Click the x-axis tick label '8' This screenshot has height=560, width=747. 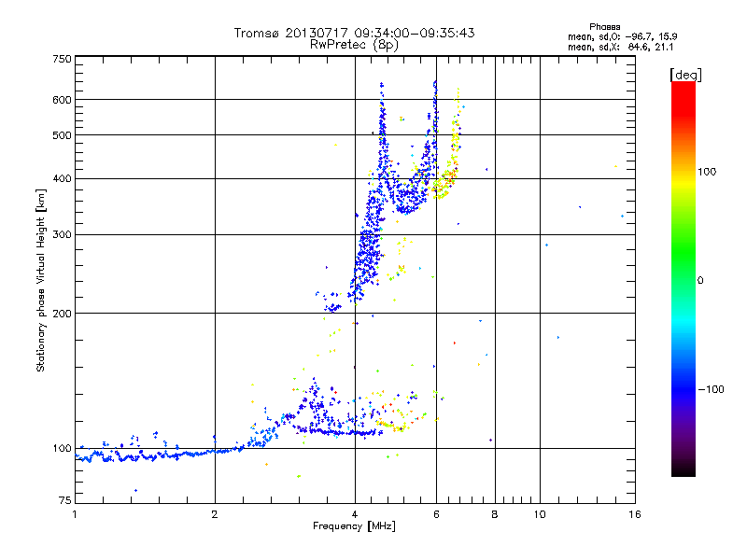pos(495,514)
